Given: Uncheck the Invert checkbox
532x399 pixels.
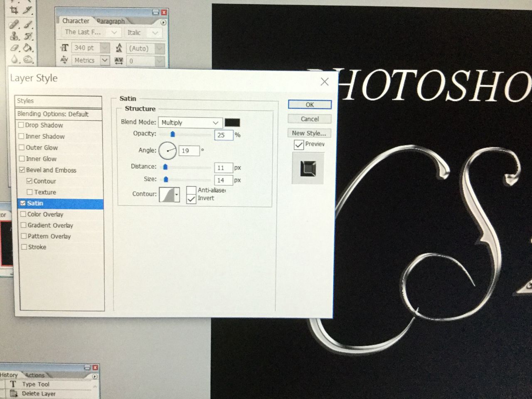Looking at the screenshot, I should 191,199.
